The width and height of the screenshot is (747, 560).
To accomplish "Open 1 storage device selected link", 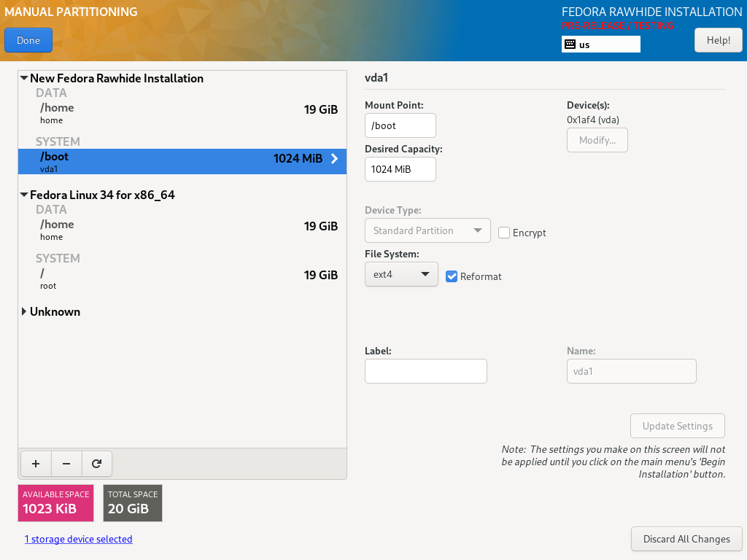I will (x=79, y=539).
